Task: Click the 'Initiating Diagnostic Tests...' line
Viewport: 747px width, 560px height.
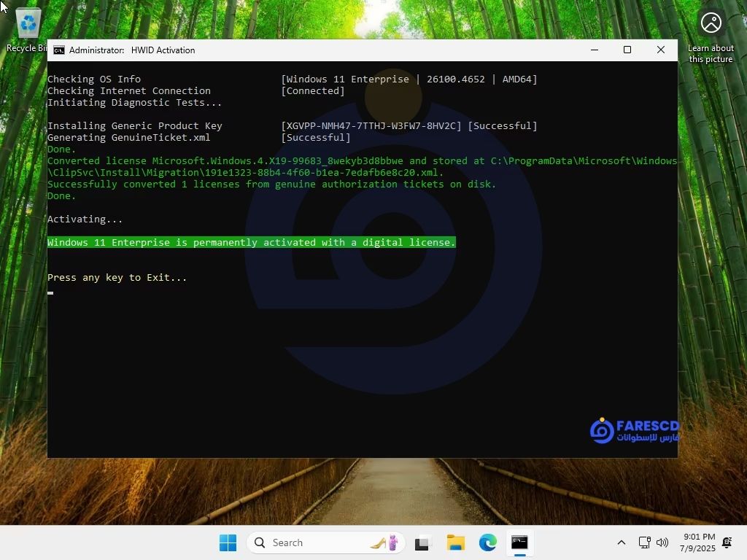Action: click(134, 102)
